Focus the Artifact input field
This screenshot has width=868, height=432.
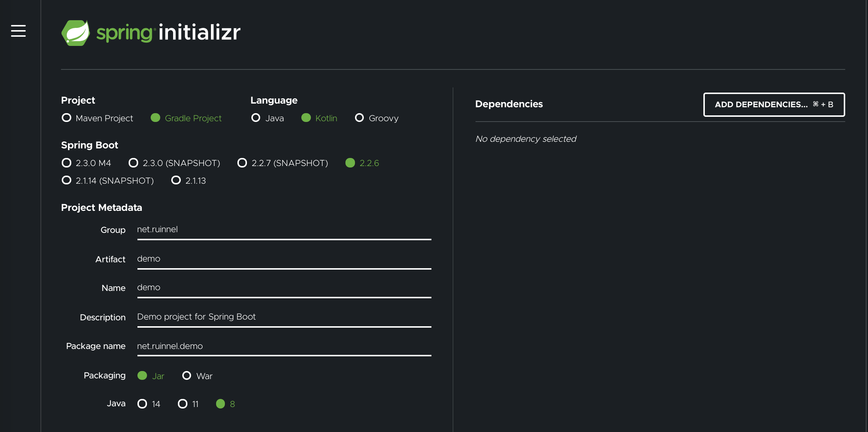[284, 259]
